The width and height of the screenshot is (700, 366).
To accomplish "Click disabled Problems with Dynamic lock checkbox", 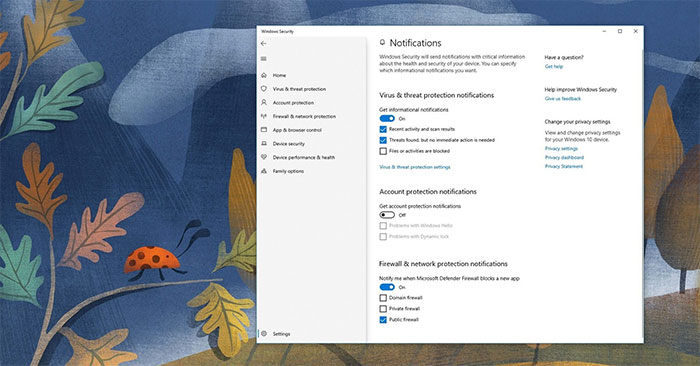I will 383,237.
